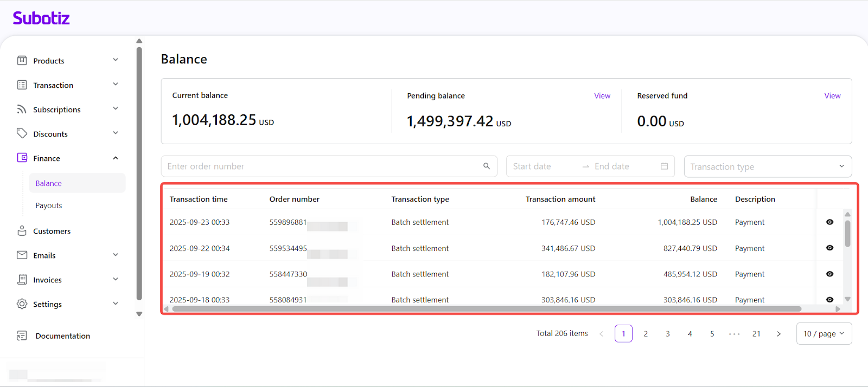Click the Customers person icon
The image size is (868, 387).
tap(22, 231)
